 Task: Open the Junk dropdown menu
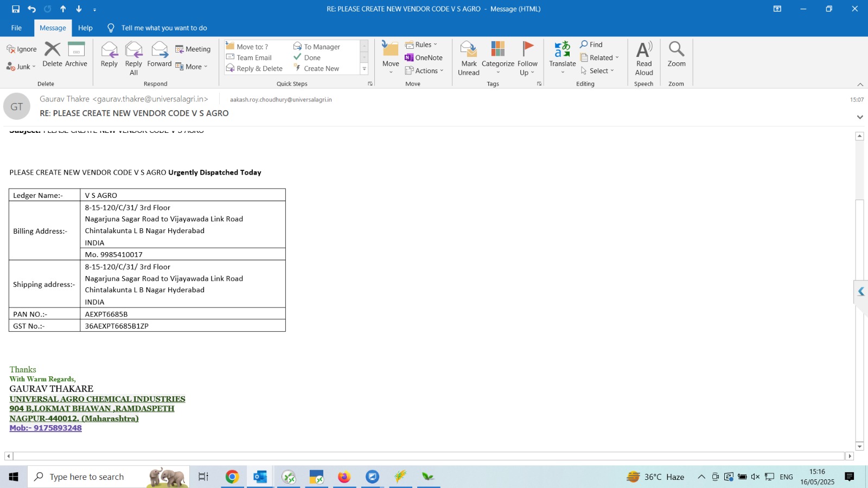click(21, 67)
